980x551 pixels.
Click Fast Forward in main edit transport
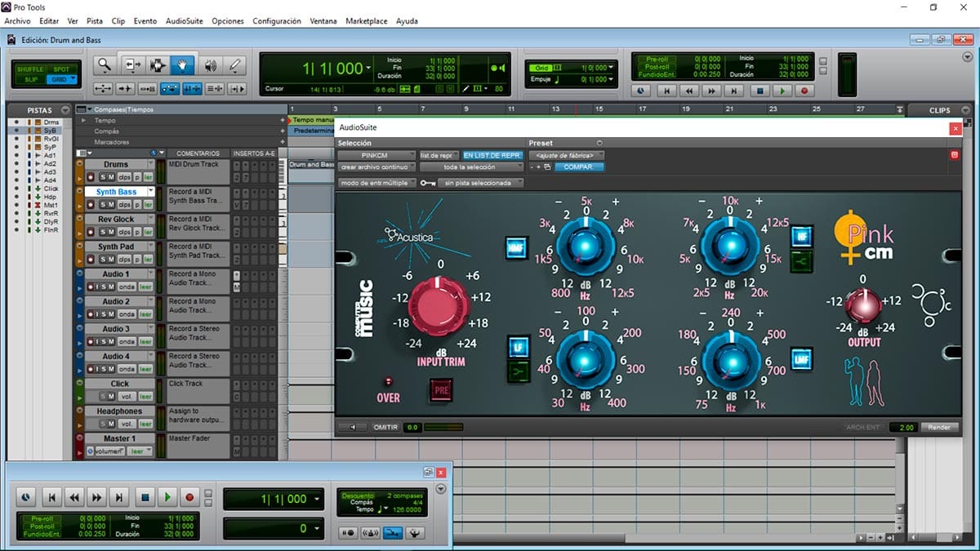712,91
